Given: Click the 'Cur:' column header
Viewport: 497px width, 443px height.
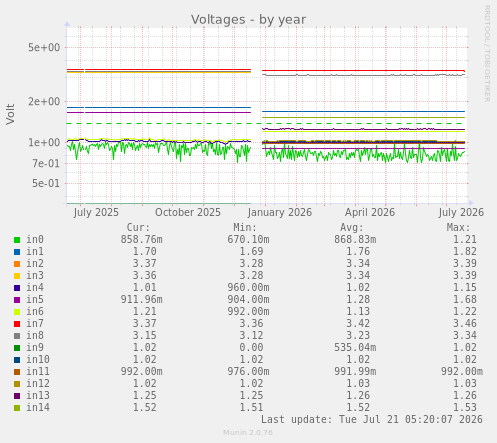Looking at the screenshot, I should pyautogui.click(x=138, y=228).
